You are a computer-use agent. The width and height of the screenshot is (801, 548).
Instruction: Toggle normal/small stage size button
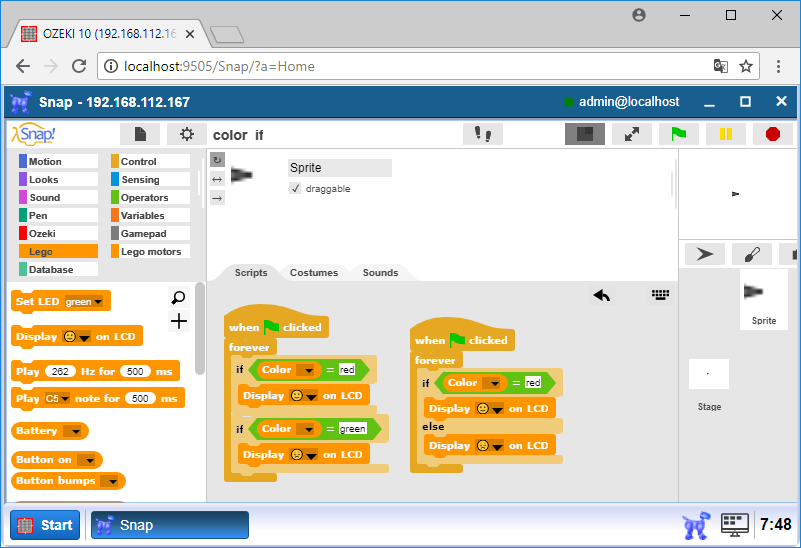coord(584,134)
